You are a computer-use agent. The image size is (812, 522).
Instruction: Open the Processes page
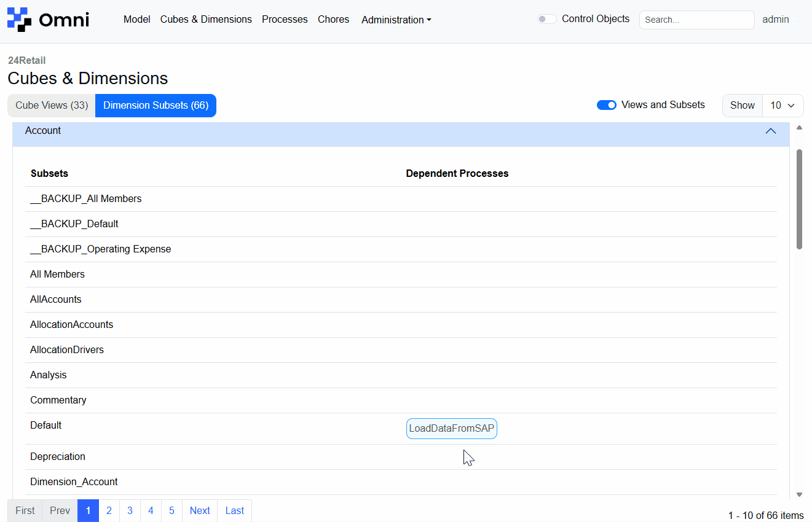click(285, 19)
